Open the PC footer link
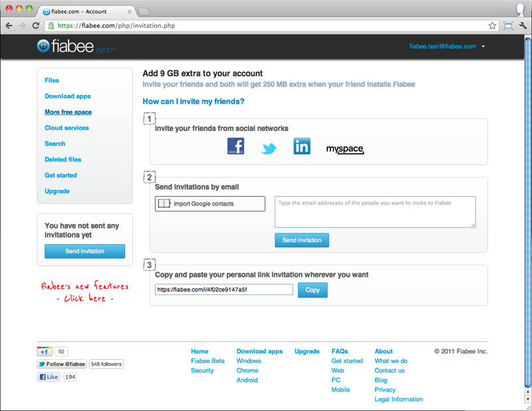 click(336, 380)
